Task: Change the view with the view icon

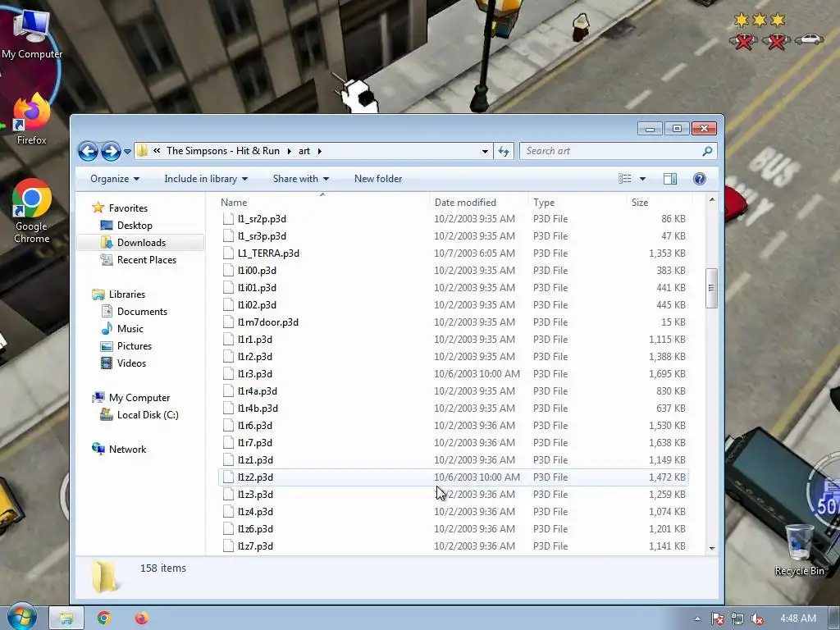Action: click(x=624, y=179)
